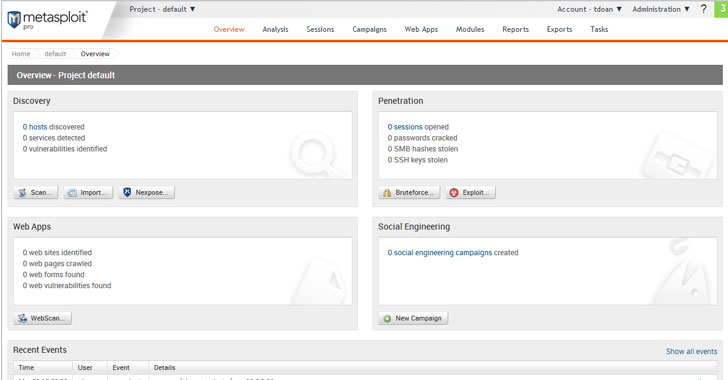Image resolution: width=728 pixels, height=380 pixels.
Task: Click '0 web sites identified' text
Action: 57,253
